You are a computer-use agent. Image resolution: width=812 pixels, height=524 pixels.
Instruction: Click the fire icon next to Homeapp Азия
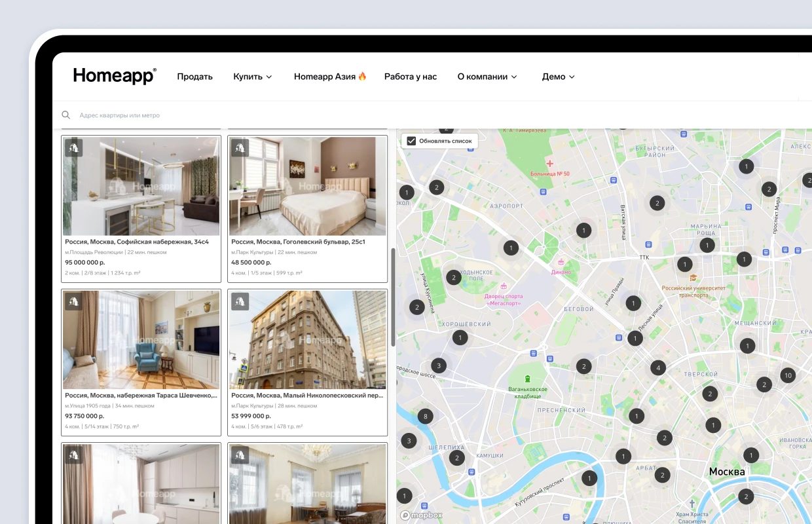[362, 77]
